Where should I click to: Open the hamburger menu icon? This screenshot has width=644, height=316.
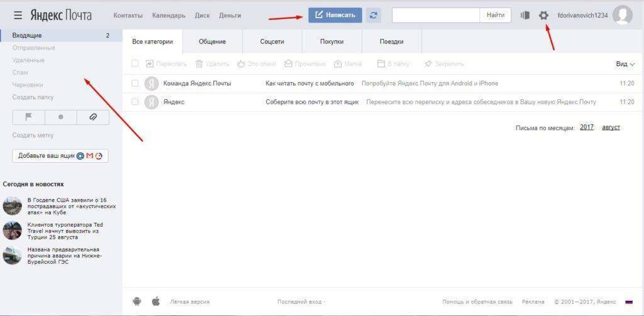tap(18, 15)
